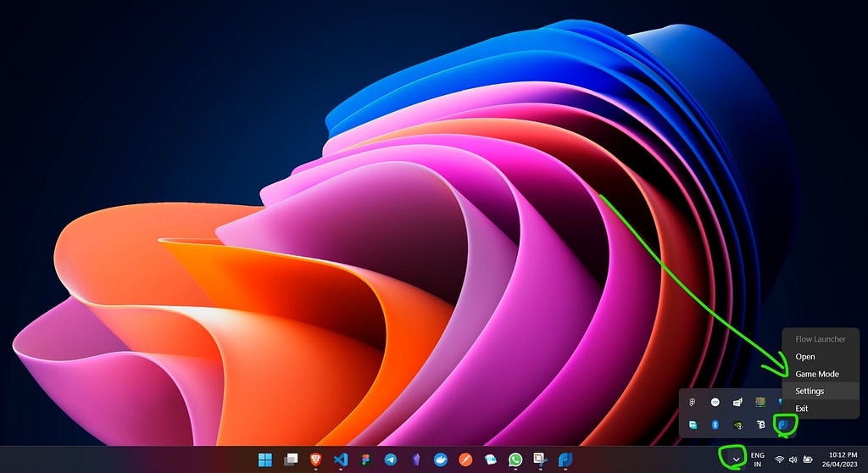Switch the ENG IN input language indicator

pyautogui.click(x=757, y=459)
